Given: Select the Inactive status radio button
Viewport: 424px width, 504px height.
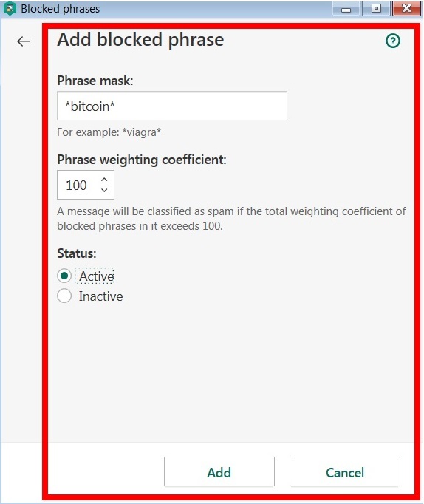Looking at the screenshot, I should click(x=64, y=296).
